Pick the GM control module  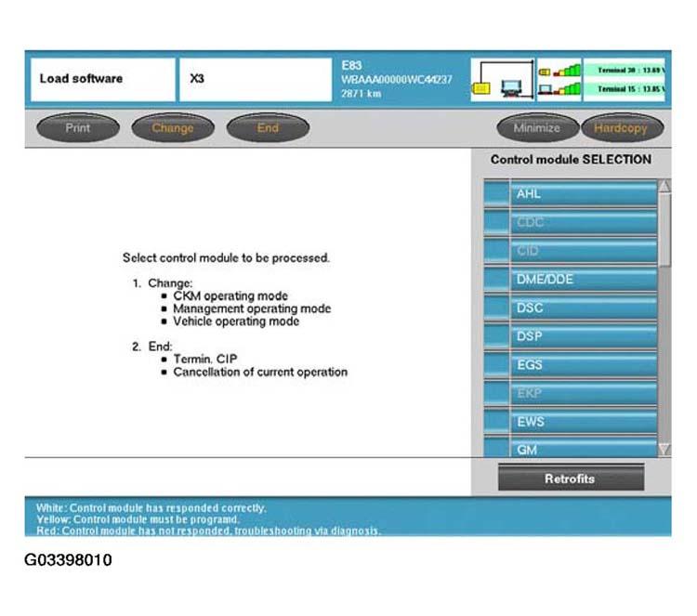point(584,449)
